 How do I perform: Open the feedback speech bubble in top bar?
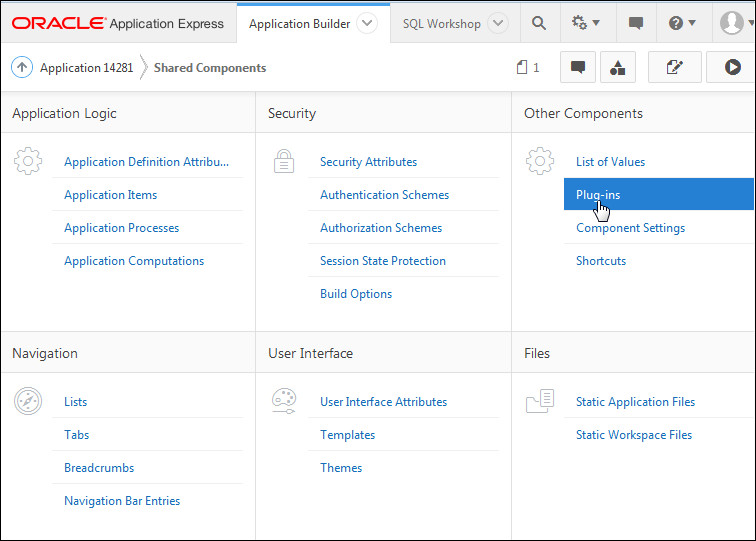pos(636,23)
